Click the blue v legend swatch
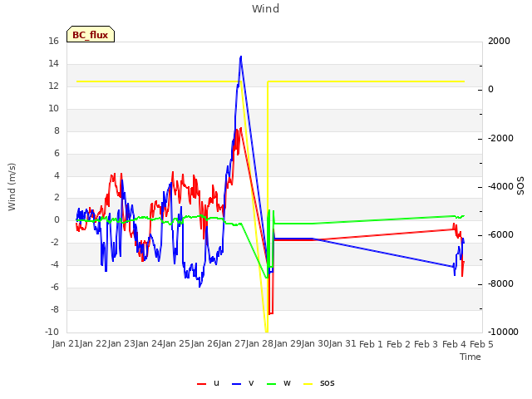The height and width of the screenshot is (399, 532). (x=236, y=384)
